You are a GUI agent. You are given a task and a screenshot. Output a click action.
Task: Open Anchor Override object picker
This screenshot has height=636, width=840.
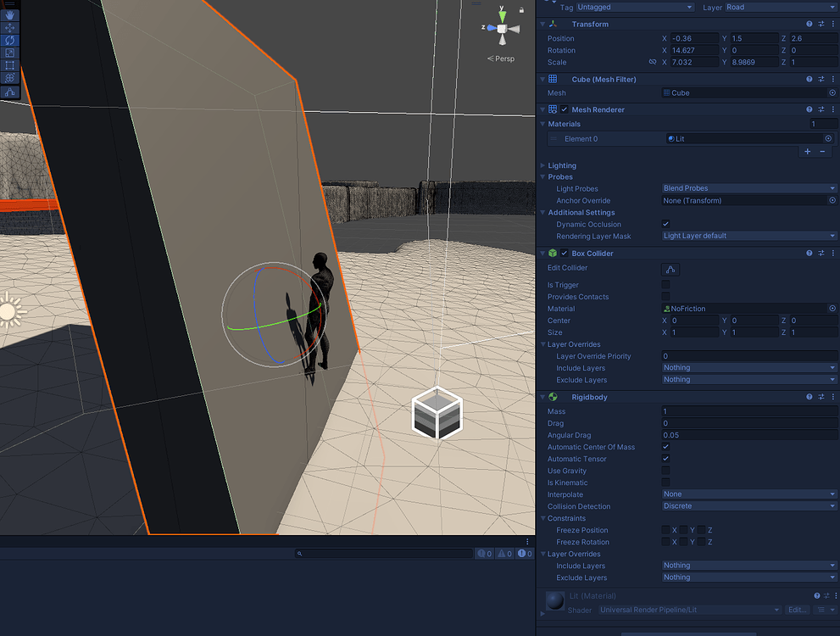click(x=832, y=200)
